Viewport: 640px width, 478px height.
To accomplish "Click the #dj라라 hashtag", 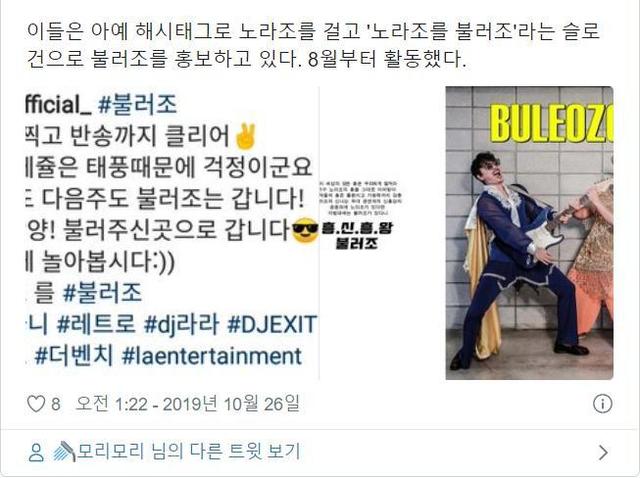I will coord(181,325).
